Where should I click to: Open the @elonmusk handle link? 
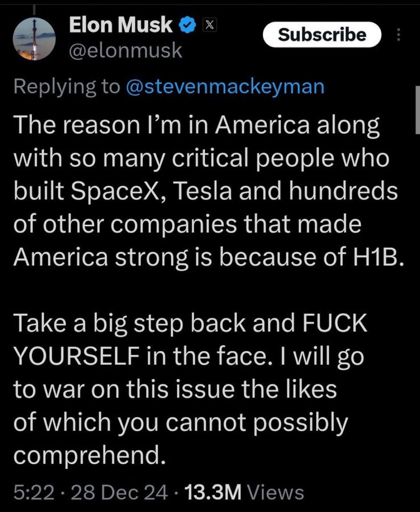125,52
